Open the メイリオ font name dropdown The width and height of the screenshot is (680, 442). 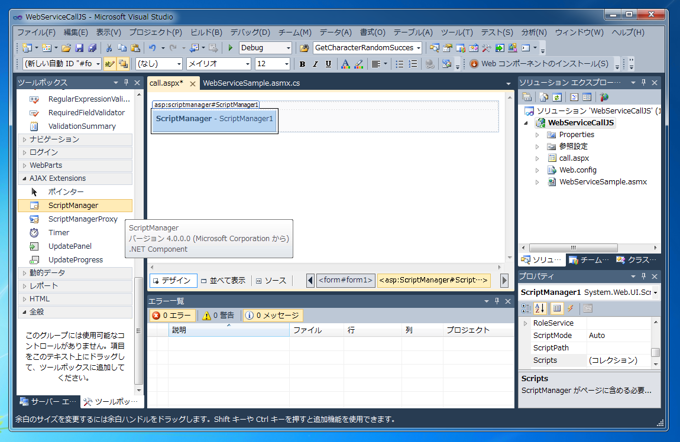click(219, 64)
